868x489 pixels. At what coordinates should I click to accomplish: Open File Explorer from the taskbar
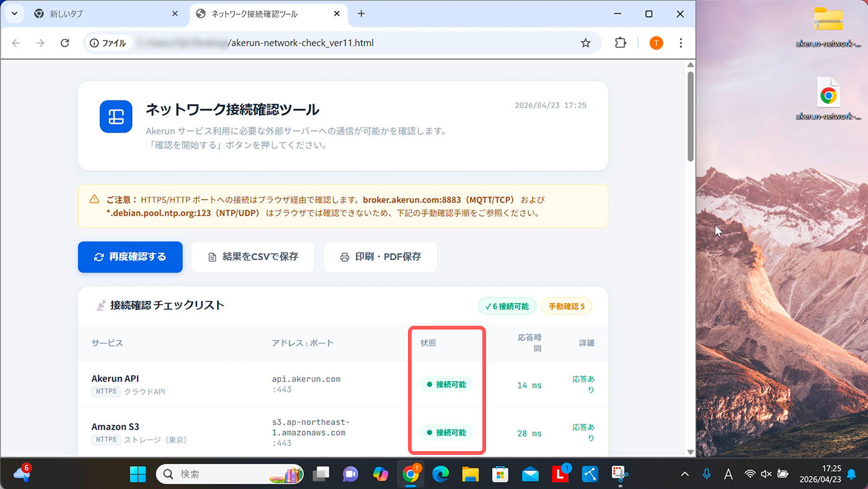click(x=471, y=474)
